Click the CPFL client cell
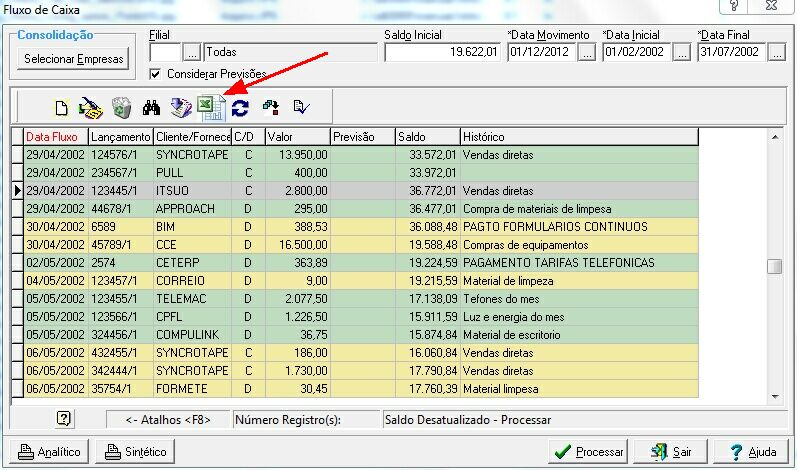The image size is (797, 470). (x=193, y=317)
